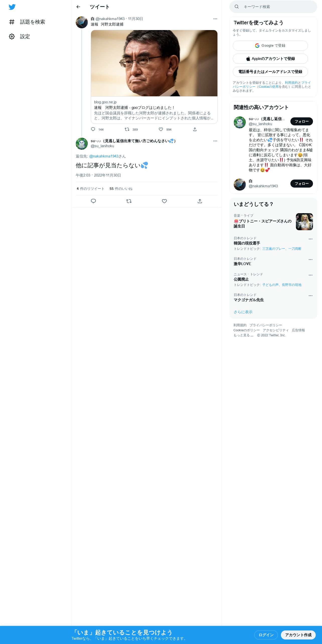This screenshot has width=322, height=644.
Task: Go back using the arrow icon
Action: tap(78, 7)
